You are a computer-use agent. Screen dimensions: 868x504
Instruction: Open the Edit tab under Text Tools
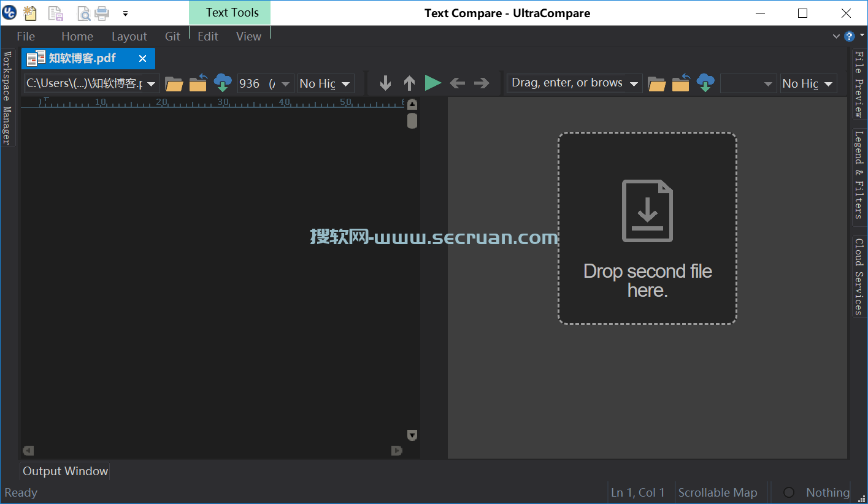pos(208,36)
